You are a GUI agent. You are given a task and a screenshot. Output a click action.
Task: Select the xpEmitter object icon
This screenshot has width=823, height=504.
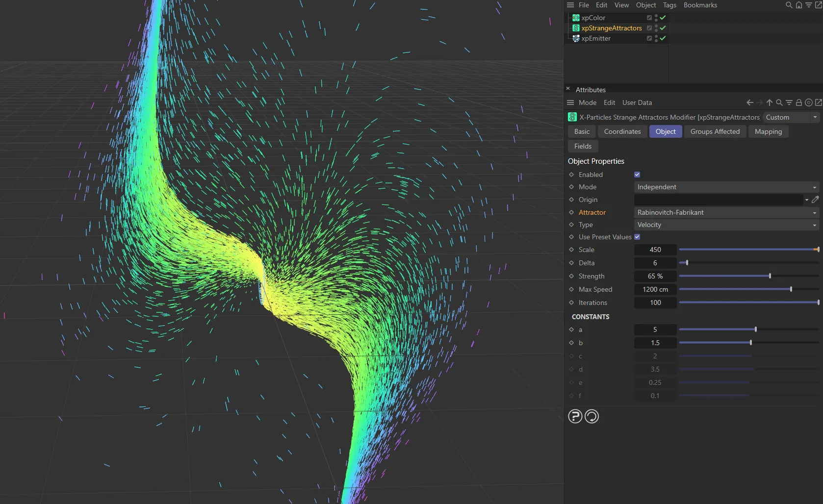pos(576,38)
